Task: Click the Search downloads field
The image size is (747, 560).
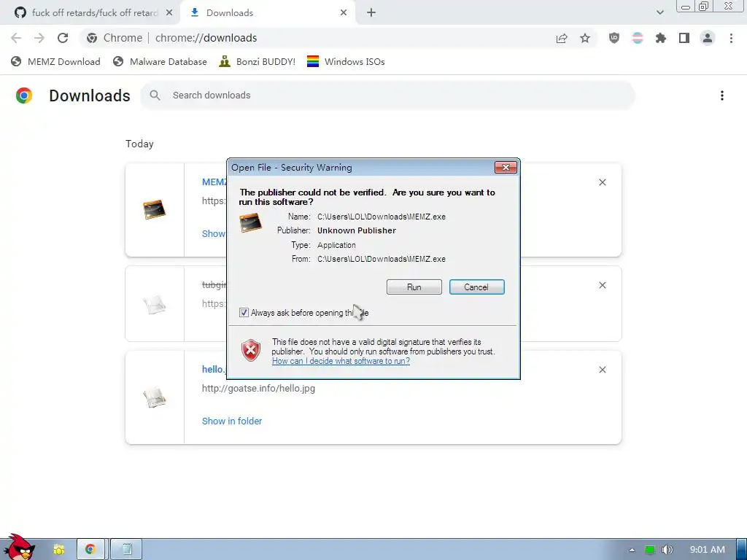Action: tap(387, 96)
